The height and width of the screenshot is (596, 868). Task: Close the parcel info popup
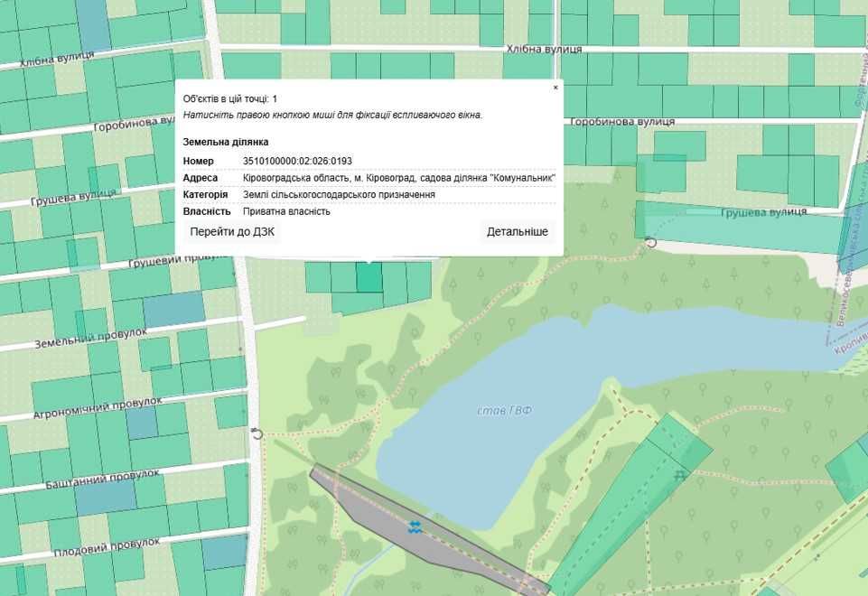(x=555, y=88)
